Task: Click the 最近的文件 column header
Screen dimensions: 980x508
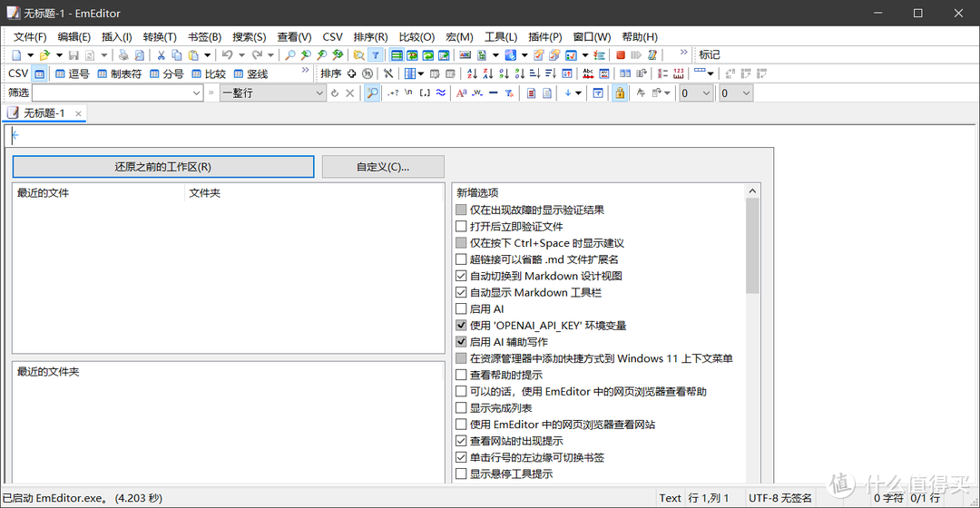Action: coord(100,193)
